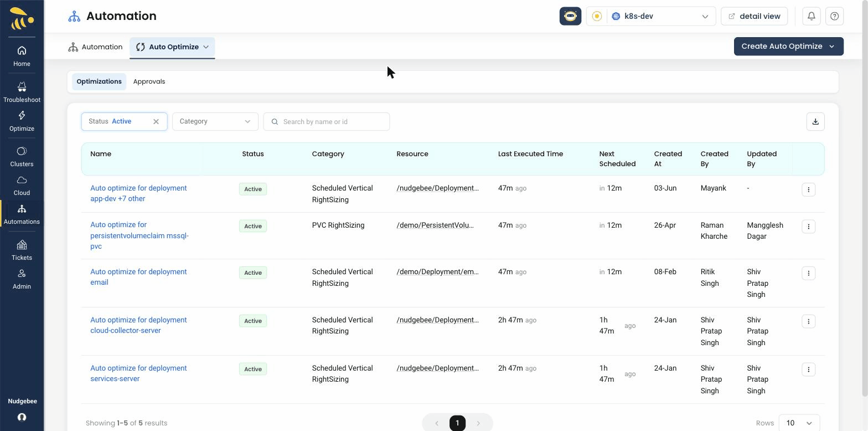Click the Status column header

[x=253, y=154]
